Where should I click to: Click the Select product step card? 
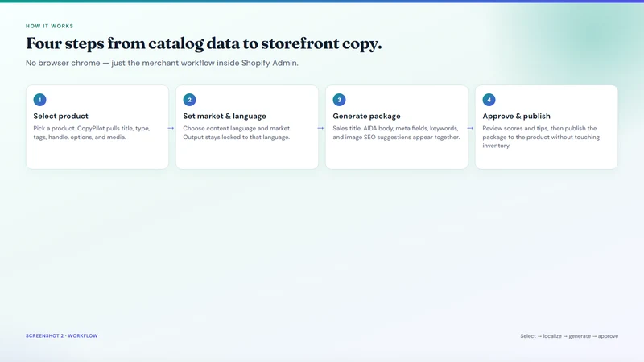[97, 127]
